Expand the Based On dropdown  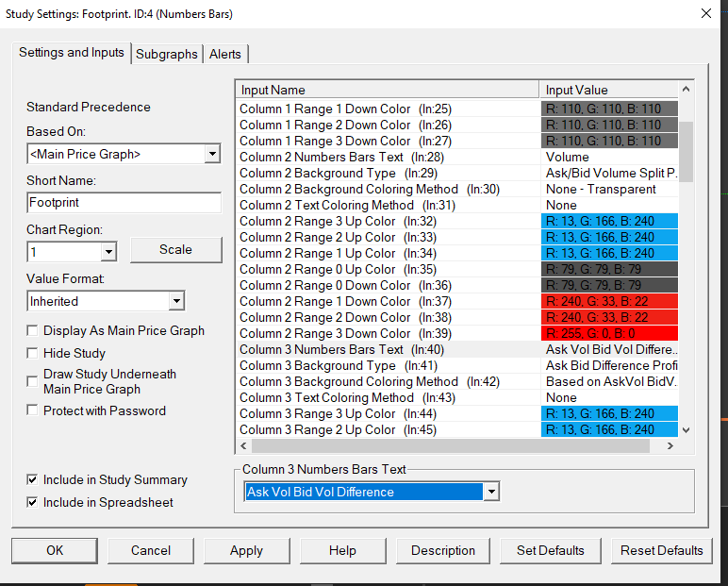[x=212, y=154]
